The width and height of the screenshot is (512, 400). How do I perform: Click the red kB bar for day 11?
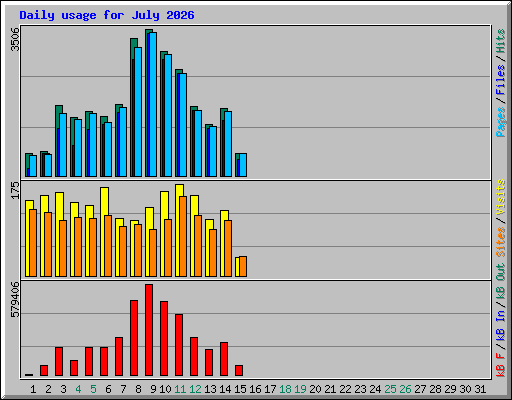(x=179, y=345)
